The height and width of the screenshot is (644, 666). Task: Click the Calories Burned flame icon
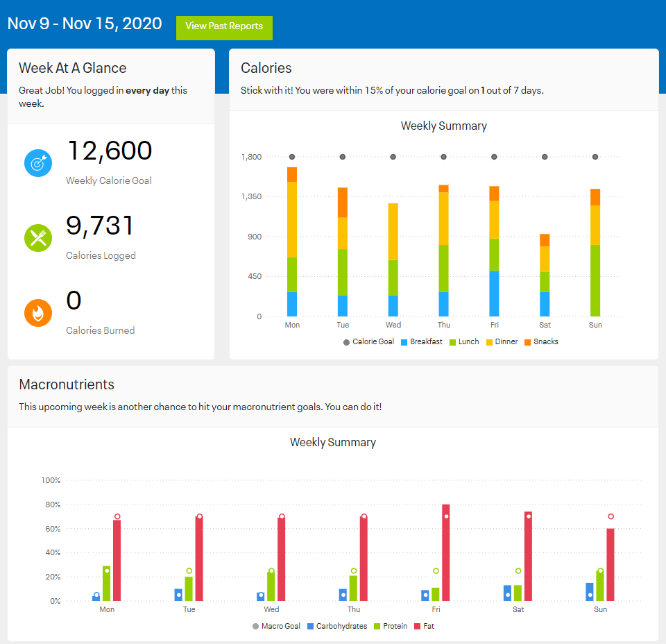click(x=38, y=313)
